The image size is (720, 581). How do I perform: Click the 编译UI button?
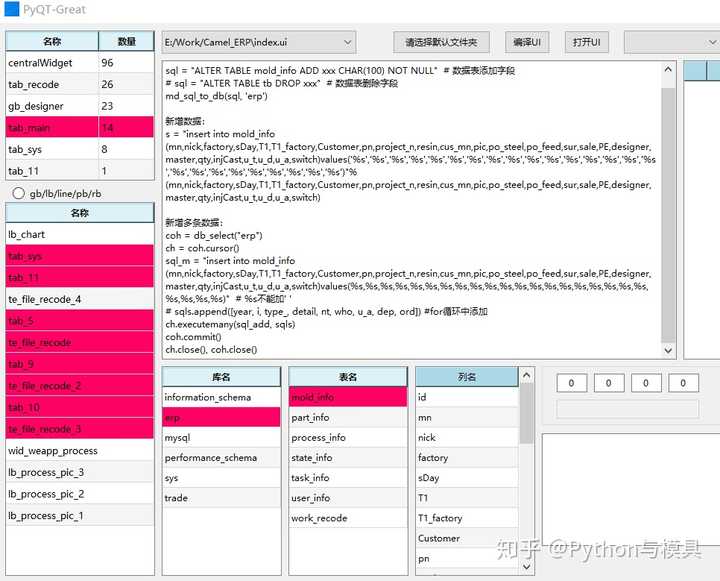click(527, 42)
